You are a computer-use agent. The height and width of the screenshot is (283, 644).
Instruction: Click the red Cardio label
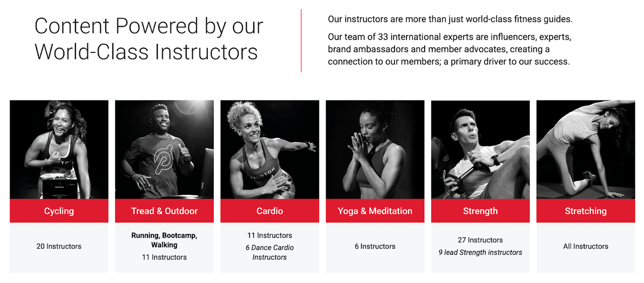[270, 211]
